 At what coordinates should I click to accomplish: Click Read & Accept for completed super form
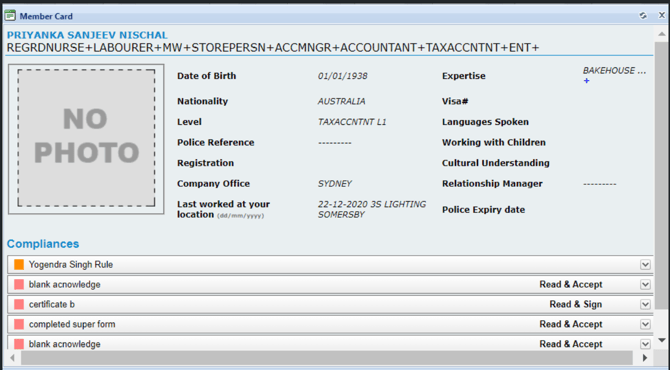pos(571,324)
